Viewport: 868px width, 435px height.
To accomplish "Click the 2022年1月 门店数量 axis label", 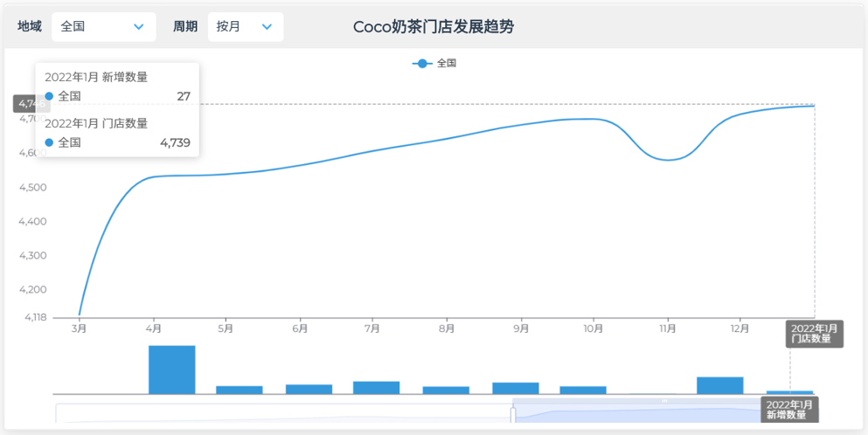I will coord(814,333).
